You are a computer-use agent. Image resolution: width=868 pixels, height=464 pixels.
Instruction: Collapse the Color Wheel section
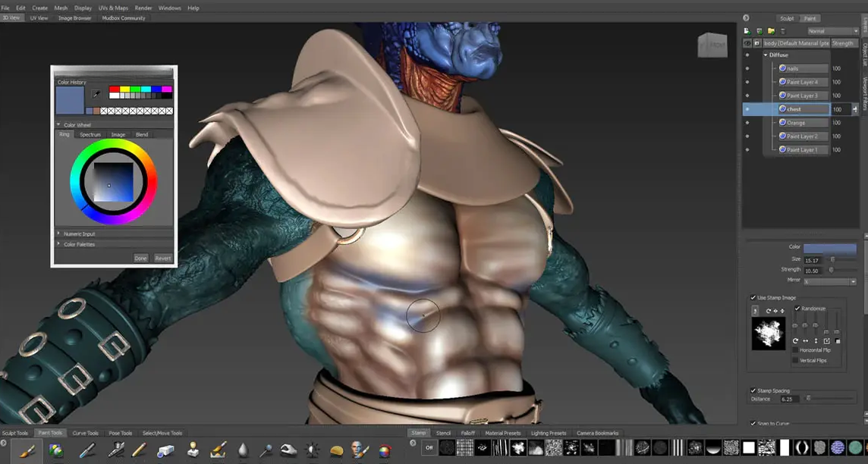point(58,124)
